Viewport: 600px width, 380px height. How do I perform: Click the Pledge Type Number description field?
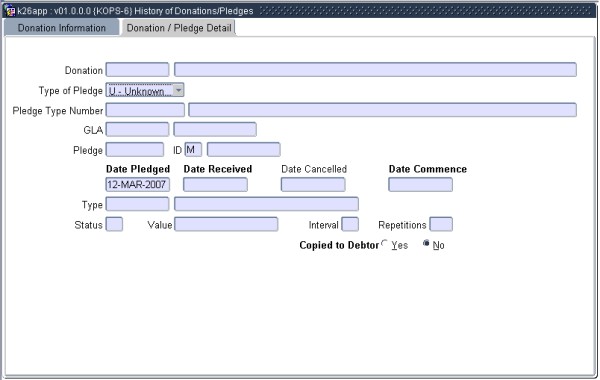tap(383, 110)
